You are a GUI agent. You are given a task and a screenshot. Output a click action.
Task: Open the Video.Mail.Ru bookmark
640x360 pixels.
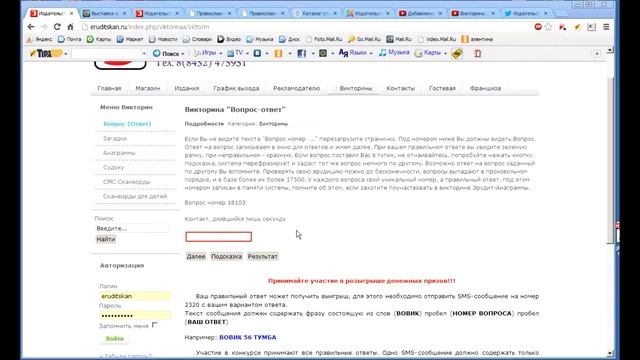pos(437,39)
